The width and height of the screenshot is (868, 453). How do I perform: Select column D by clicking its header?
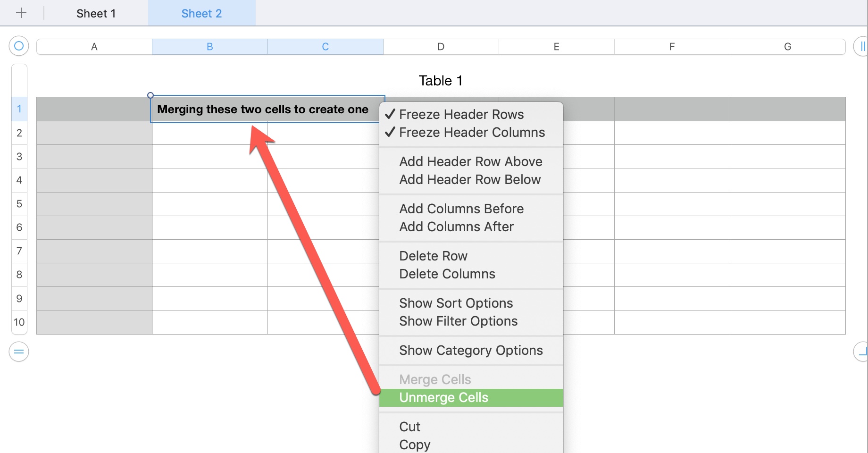coord(440,46)
